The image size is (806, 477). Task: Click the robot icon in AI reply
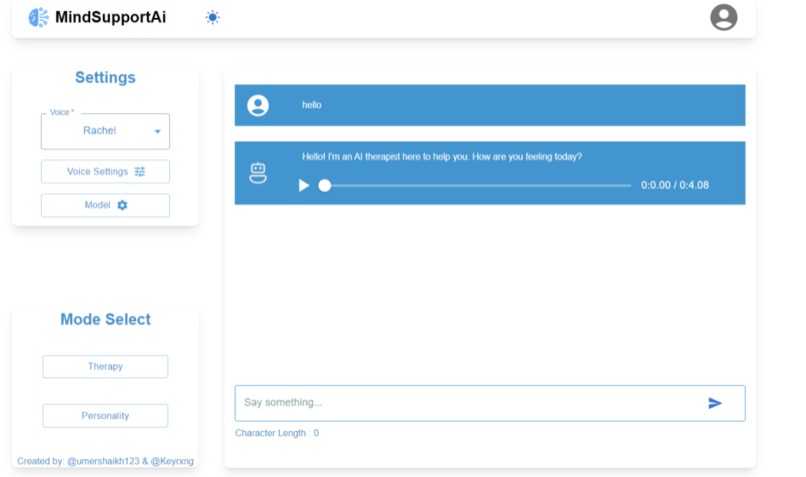point(258,173)
